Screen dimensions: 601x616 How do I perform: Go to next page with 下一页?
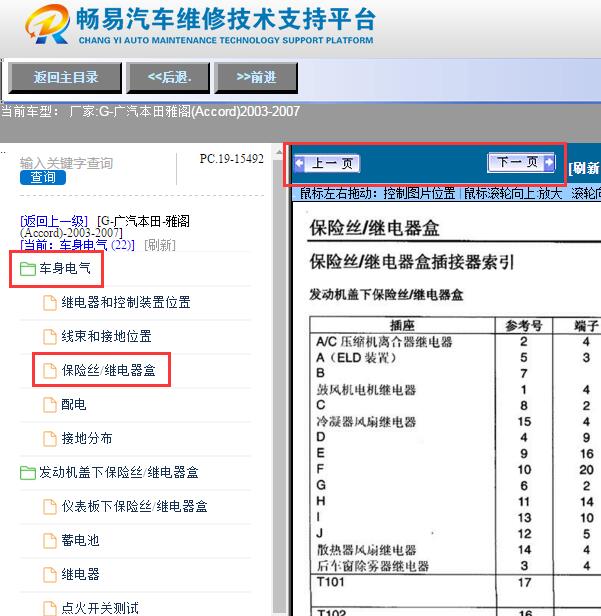[521, 162]
